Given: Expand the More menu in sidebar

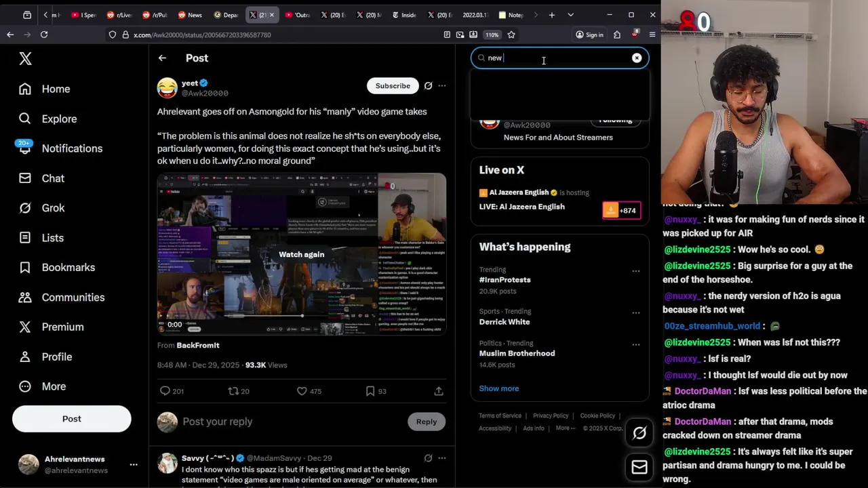Looking at the screenshot, I should pyautogui.click(x=43, y=386).
